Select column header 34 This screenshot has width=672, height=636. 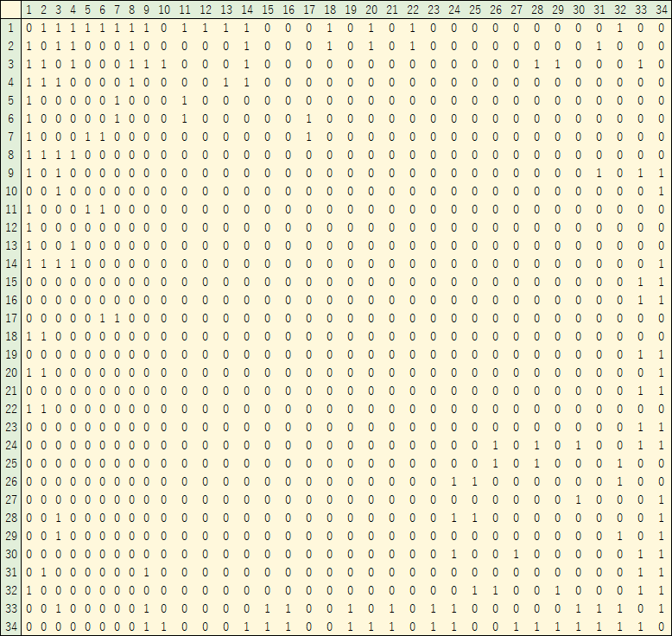[x=662, y=10]
